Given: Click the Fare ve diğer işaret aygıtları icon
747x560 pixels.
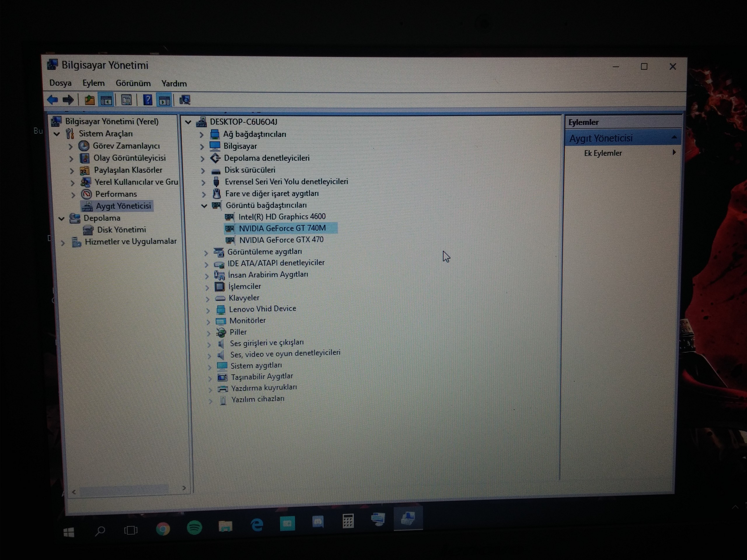Looking at the screenshot, I should click(217, 194).
